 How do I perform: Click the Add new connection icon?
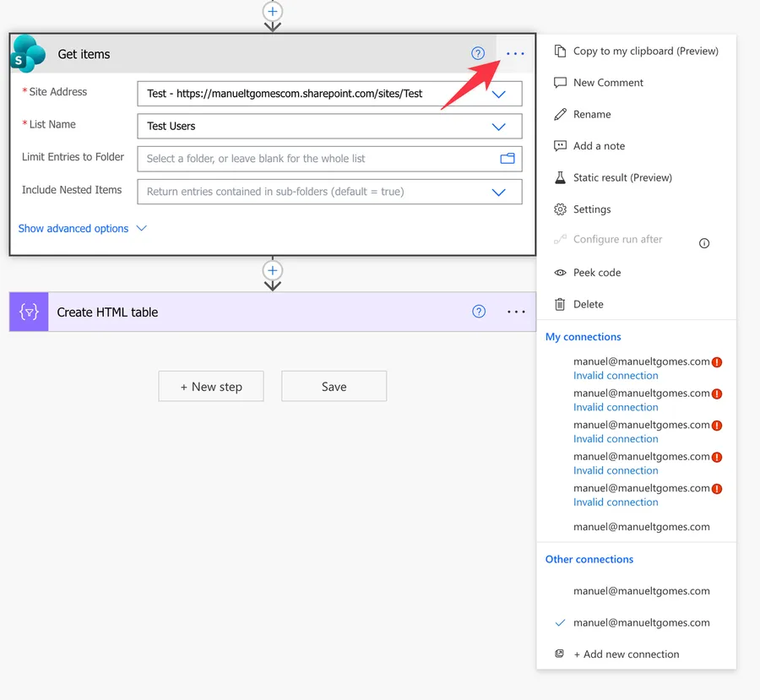coord(559,654)
